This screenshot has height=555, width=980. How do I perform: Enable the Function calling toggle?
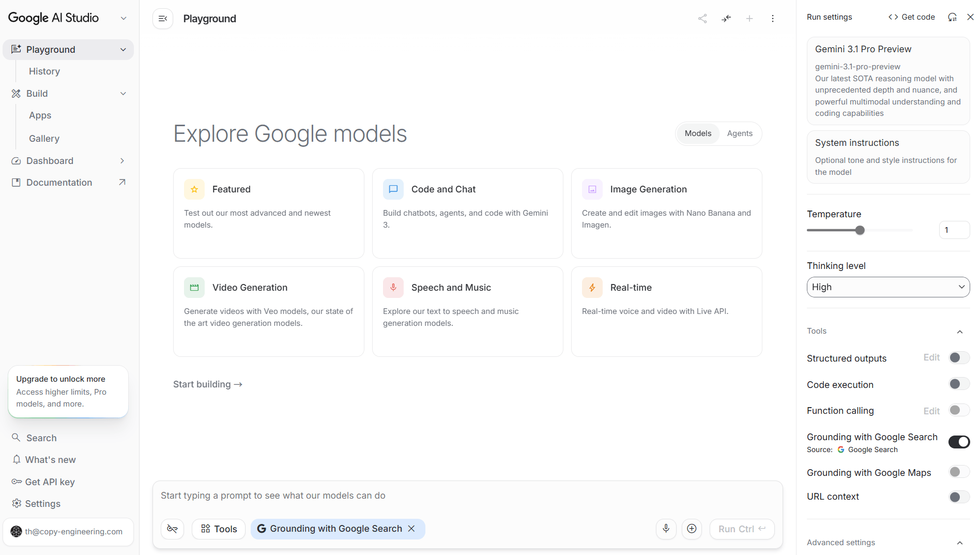click(x=959, y=410)
